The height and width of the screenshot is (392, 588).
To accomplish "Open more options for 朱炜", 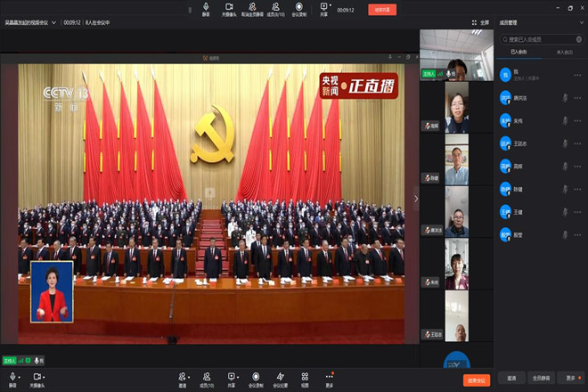I will (x=577, y=121).
